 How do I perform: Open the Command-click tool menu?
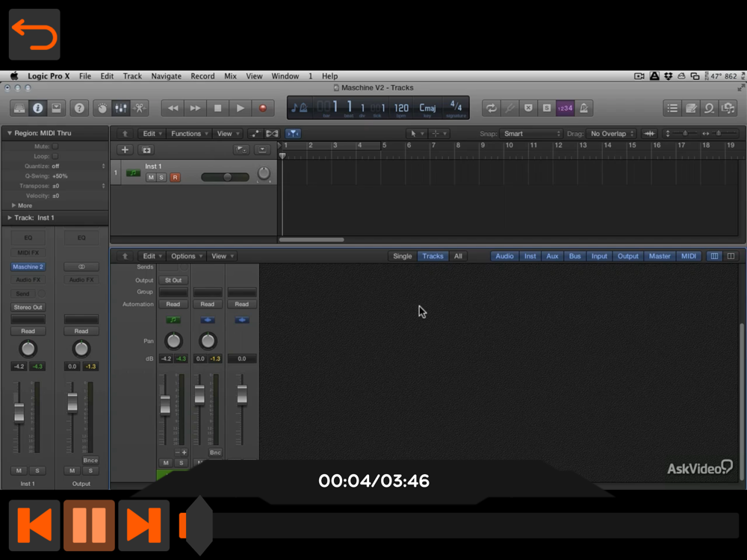tap(438, 134)
